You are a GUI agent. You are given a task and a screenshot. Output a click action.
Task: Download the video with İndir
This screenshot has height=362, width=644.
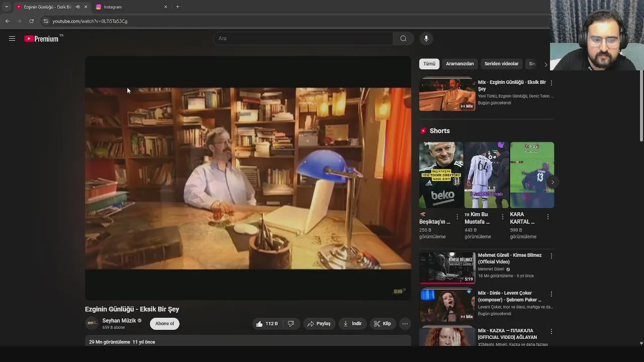pos(352,324)
